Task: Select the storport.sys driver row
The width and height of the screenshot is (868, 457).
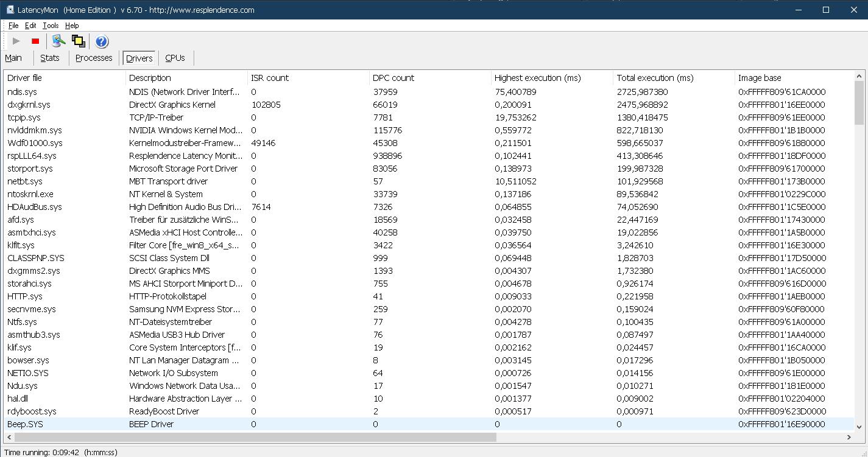Action: point(429,169)
